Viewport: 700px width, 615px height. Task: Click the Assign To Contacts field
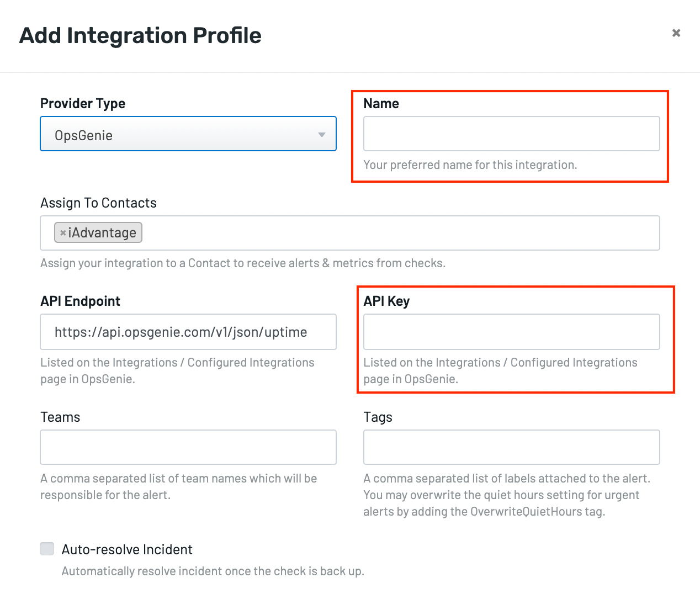pyautogui.click(x=331, y=232)
